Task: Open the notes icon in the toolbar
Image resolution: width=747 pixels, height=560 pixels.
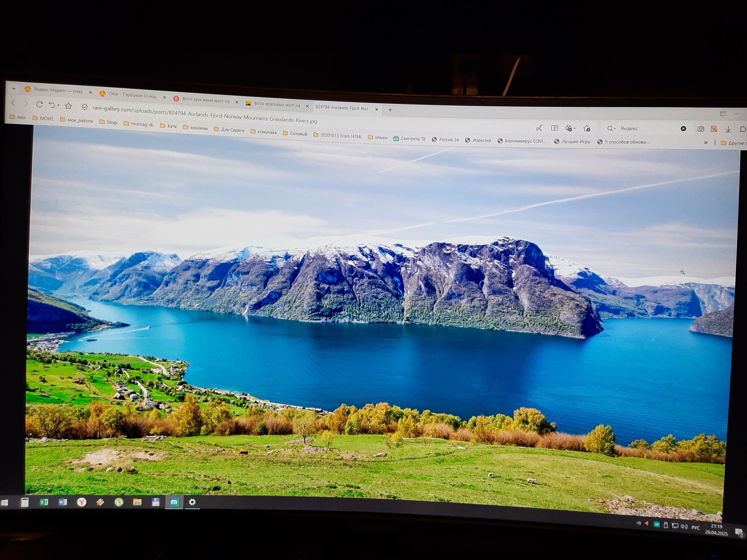Action: pos(714,129)
